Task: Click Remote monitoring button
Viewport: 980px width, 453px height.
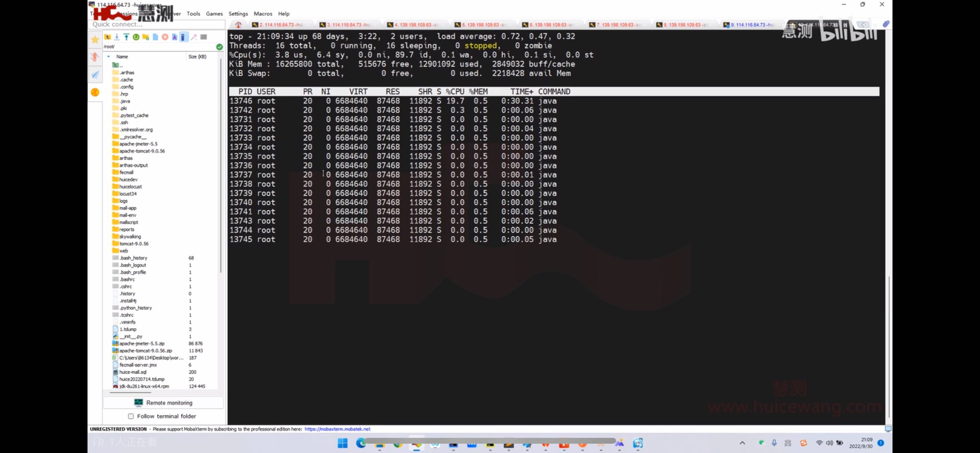Action: point(164,403)
